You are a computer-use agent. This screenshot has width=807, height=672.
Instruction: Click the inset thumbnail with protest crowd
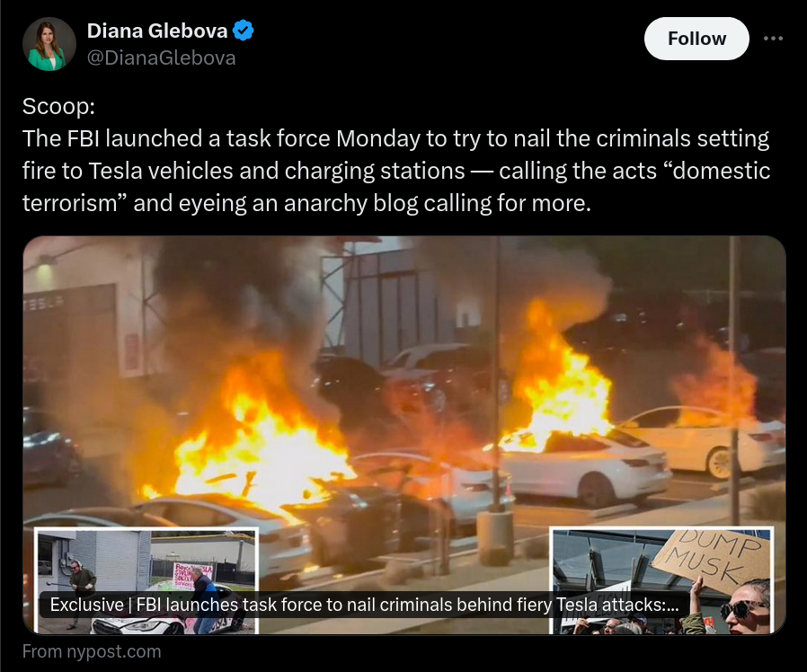click(662, 580)
